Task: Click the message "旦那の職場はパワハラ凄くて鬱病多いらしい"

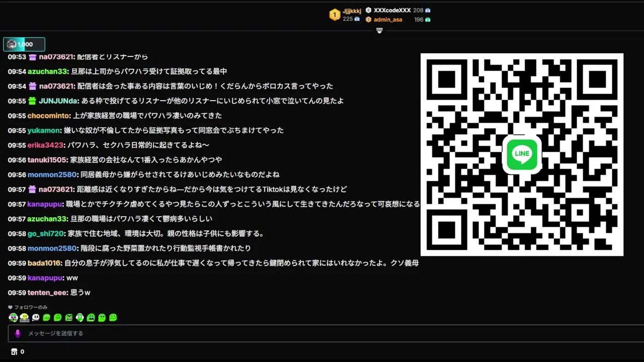Action: click(x=141, y=219)
